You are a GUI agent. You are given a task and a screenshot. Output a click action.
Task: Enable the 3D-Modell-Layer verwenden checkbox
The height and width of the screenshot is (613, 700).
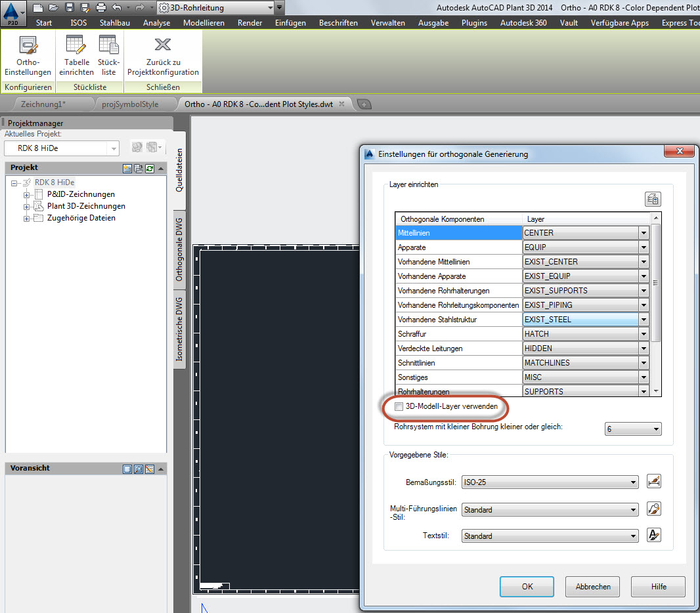click(x=399, y=406)
